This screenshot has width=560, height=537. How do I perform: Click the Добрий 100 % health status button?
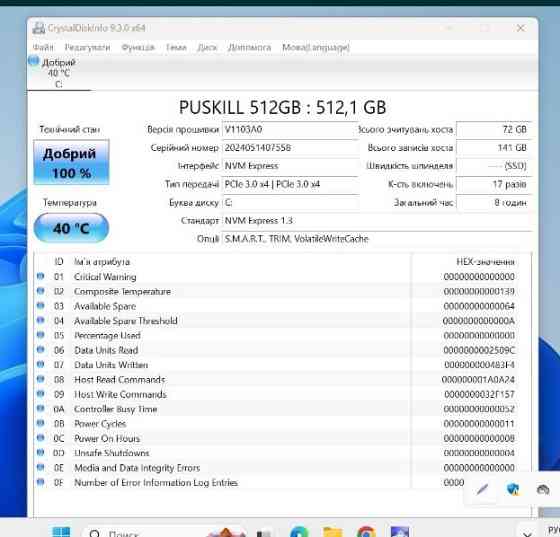coord(71,163)
